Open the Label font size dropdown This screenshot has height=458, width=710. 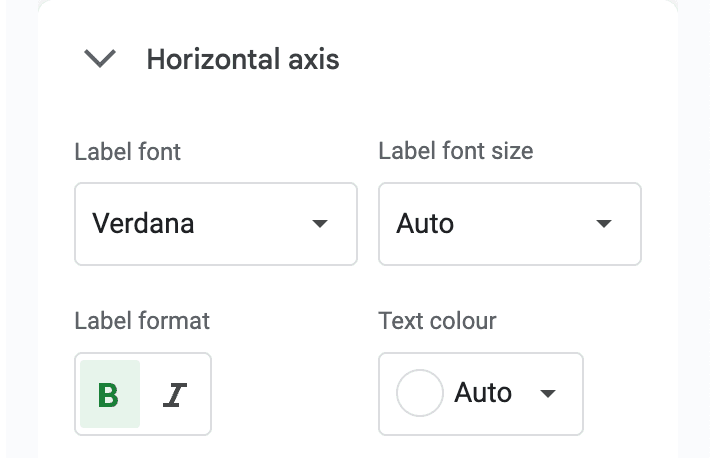click(x=509, y=224)
